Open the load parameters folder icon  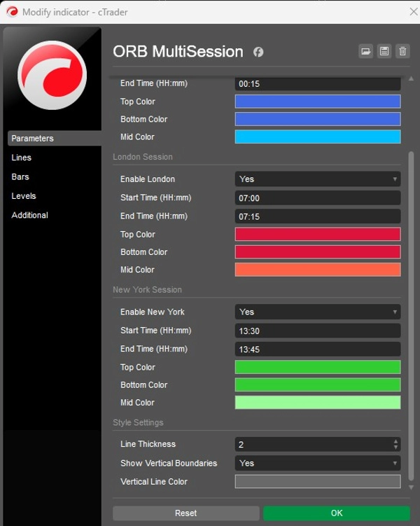tap(365, 51)
